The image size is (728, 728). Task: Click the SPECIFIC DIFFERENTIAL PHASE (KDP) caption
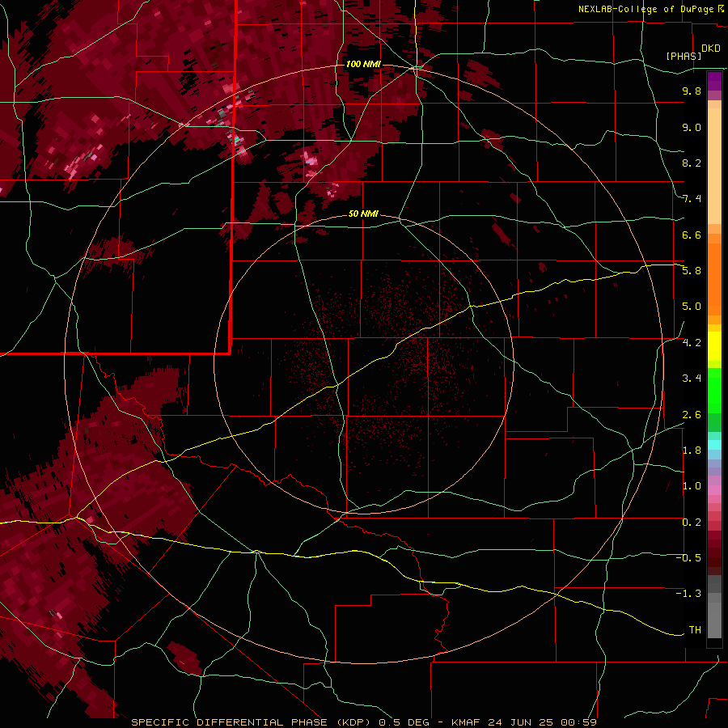click(x=252, y=722)
